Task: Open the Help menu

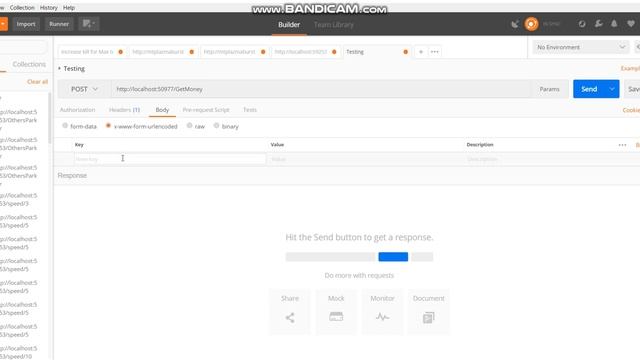Action: coord(69,7)
